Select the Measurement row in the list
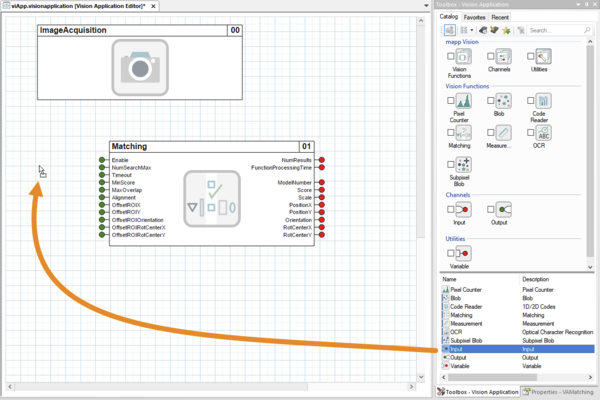The width and height of the screenshot is (600, 400). pos(518,323)
